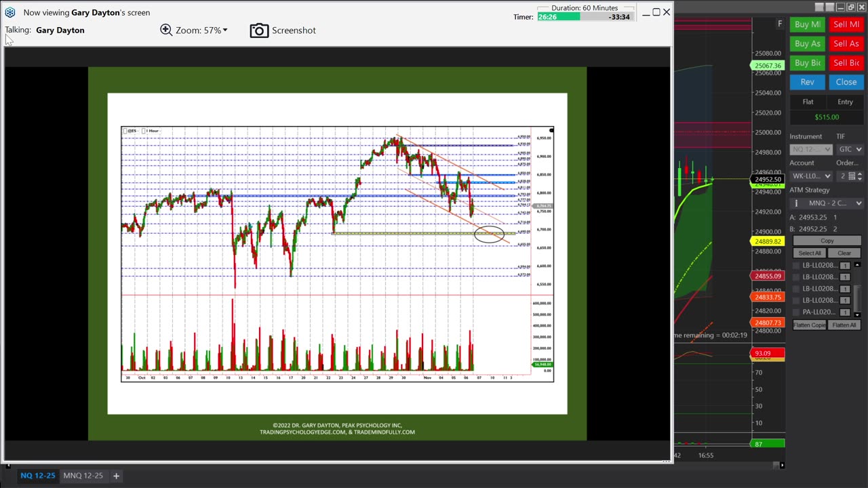Click the Buy Market button

[x=807, y=24]
